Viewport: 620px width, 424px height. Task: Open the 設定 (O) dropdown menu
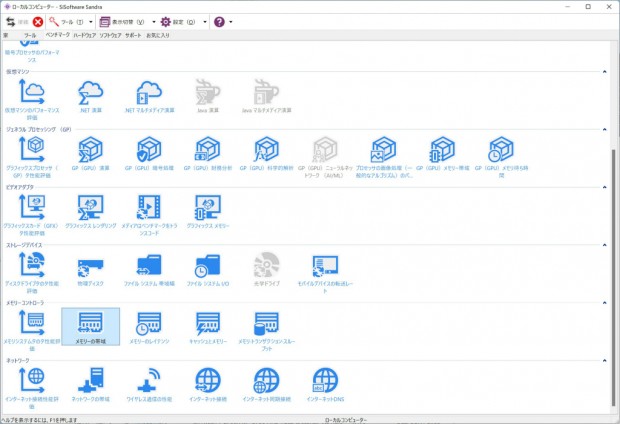click(x=180, y=21)
